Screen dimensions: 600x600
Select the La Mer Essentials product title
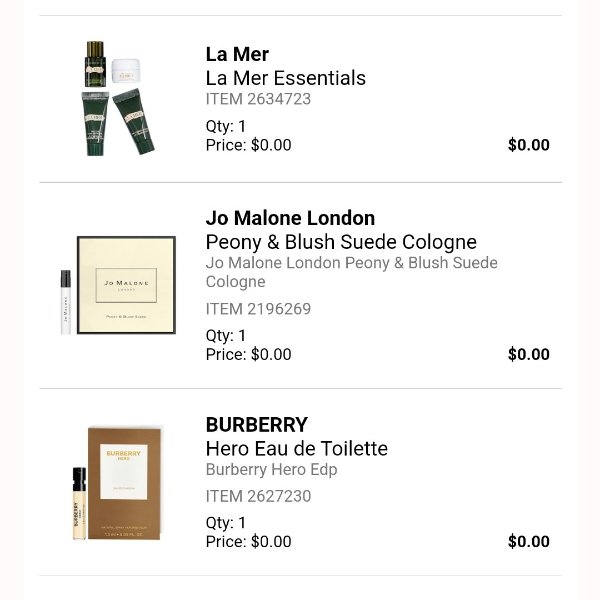[285, 78]
